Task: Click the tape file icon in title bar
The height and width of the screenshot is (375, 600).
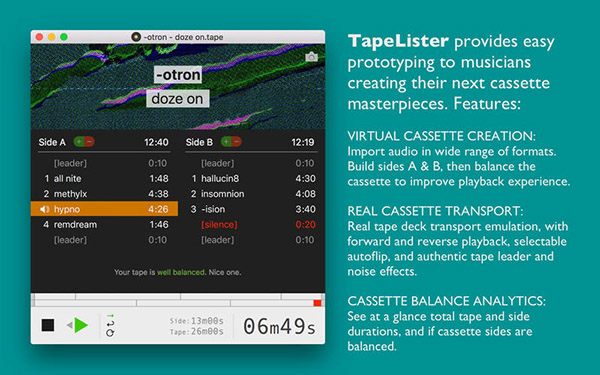Action: [136, 37]
